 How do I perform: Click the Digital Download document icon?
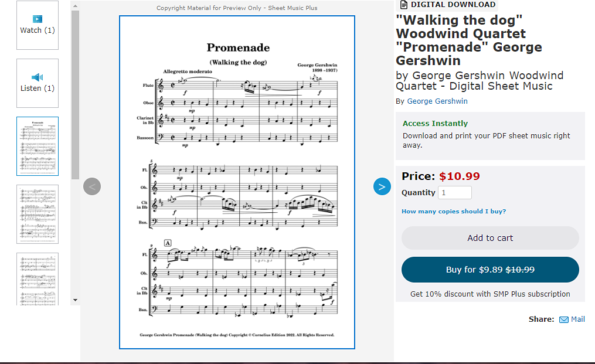point(404,5)
